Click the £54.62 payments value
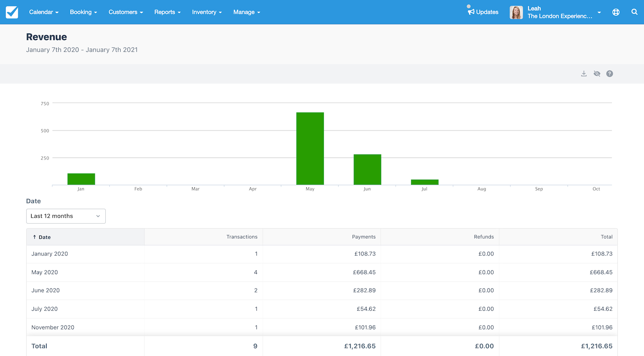Image resolution: width=644 pixels, height=356 pixels. click(x=367, y=309)
